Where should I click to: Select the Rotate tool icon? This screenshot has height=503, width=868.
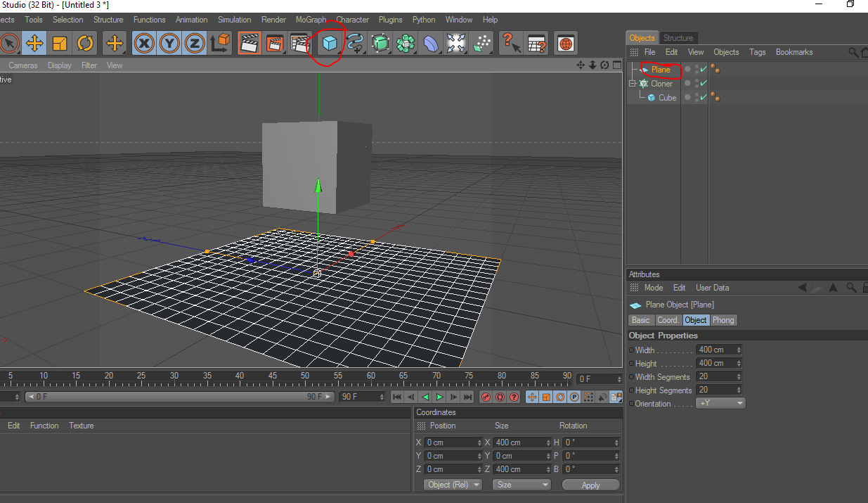coord(85,44)
